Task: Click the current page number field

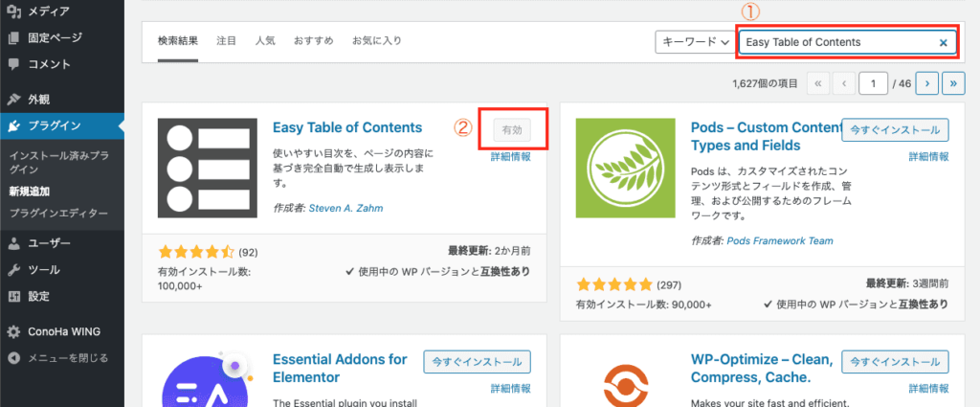Action: click(x=874, y=82)
